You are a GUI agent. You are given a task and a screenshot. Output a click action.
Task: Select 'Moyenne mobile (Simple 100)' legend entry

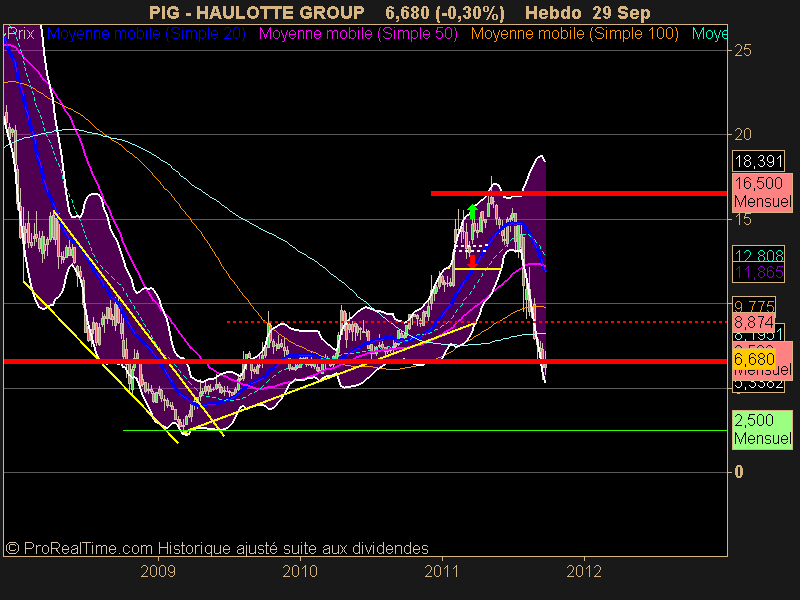[574, 34]
